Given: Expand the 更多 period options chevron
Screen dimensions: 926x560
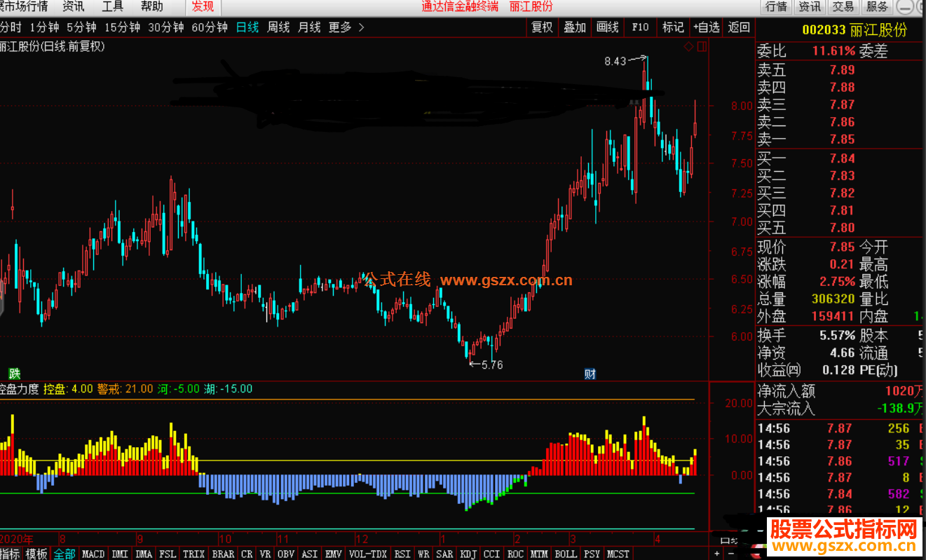Looking at the screenshot, I should coord(361,27).
